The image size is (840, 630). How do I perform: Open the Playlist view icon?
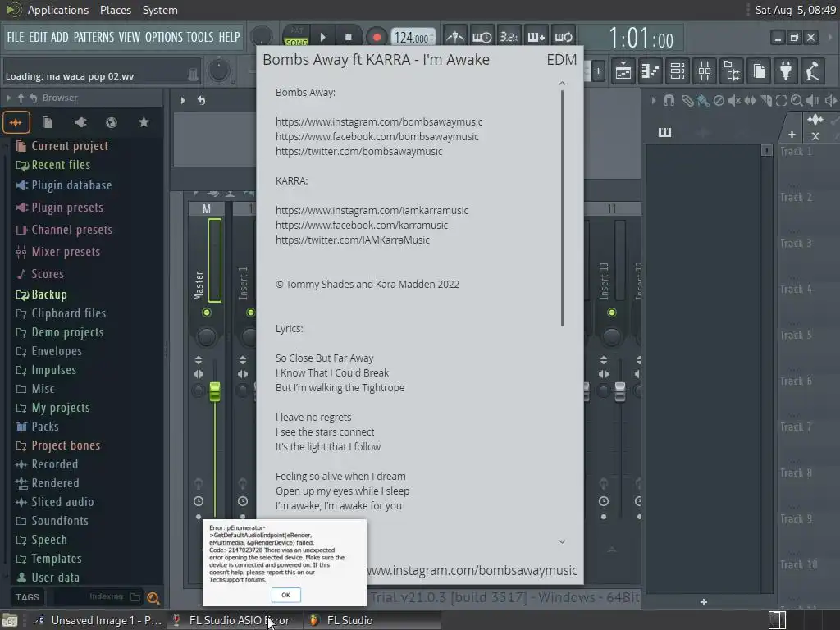pos(623,71)
